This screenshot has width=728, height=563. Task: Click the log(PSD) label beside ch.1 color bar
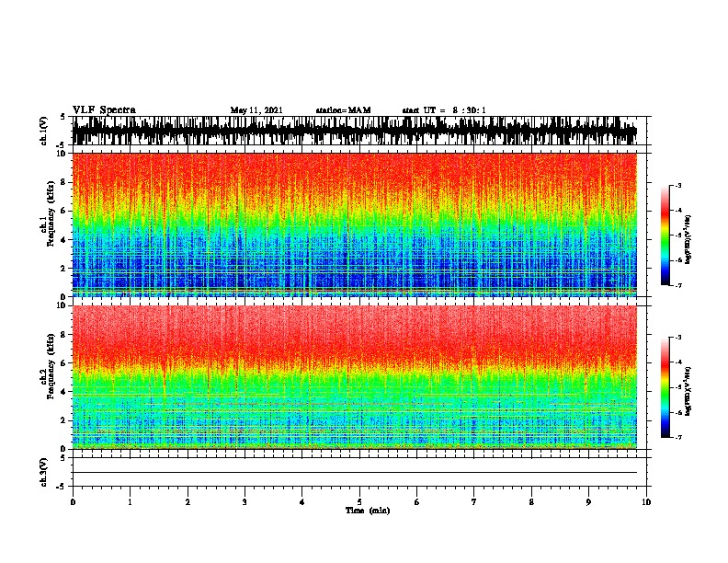coord(688,239)
